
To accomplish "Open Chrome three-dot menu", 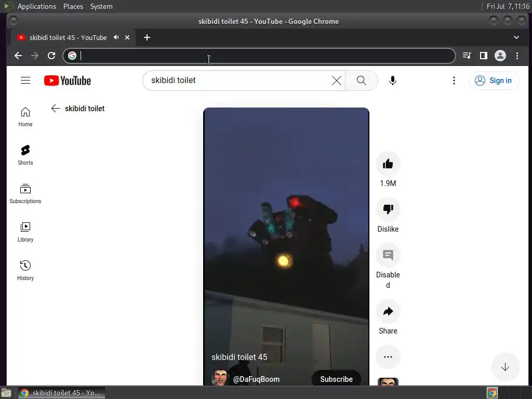I will coord(517,56).
